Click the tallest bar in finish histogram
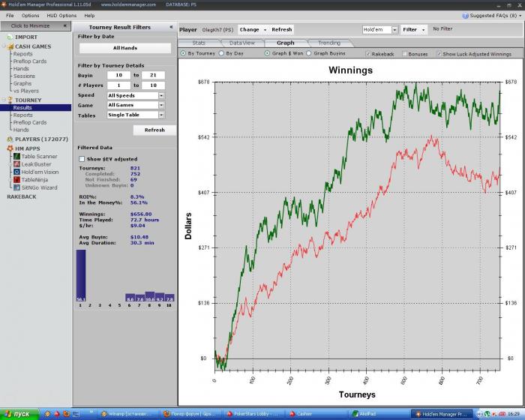525x420 pixels. click(x=80, y=274)
